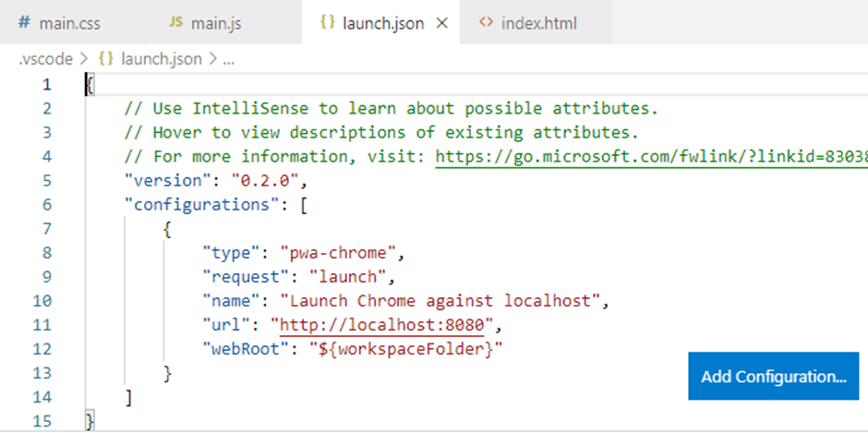Screen dimensions: 868x433
Task: Click line number 1 in the gutter
Action: (46, 85)
